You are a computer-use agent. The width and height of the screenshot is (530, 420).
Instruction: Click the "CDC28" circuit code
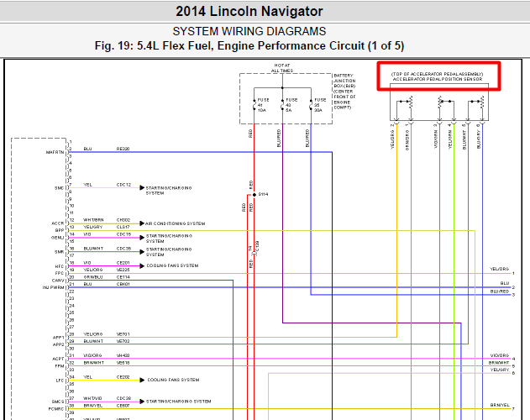pos(123,398)
